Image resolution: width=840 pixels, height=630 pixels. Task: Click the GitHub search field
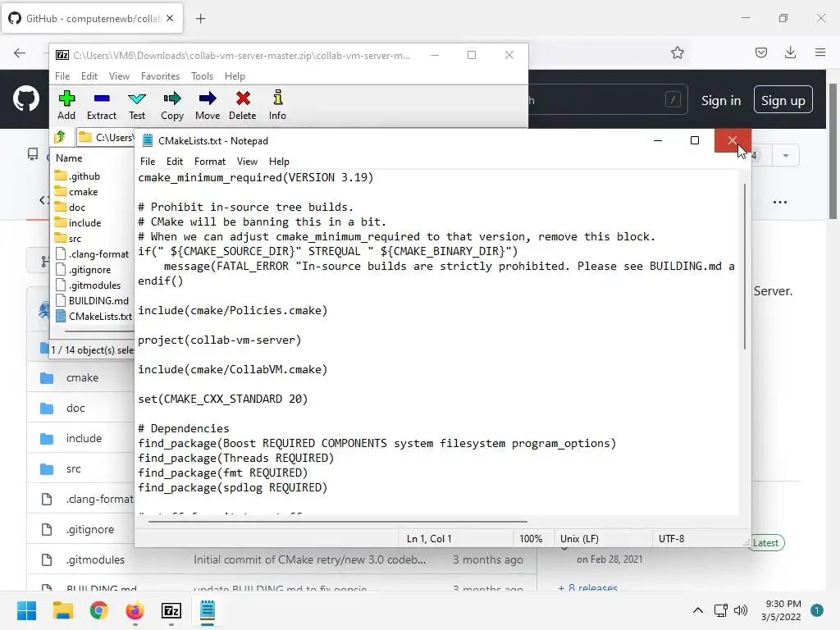(607, 99)
